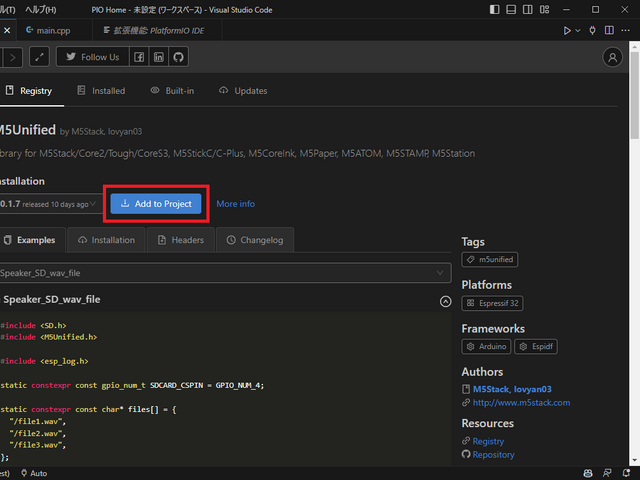Open the version 0.1.7 dropdown
The width and height of the screenshot is (640, 480).
click(x=51, y=204)
